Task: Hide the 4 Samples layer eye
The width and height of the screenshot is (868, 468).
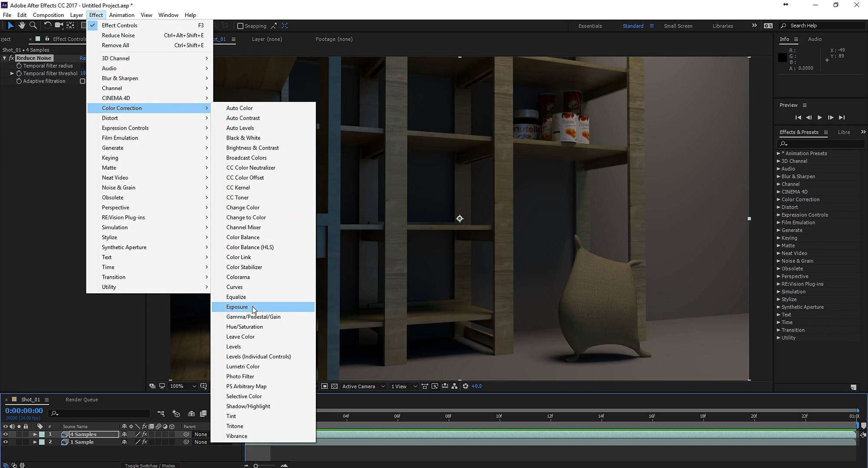Action: 5,434
